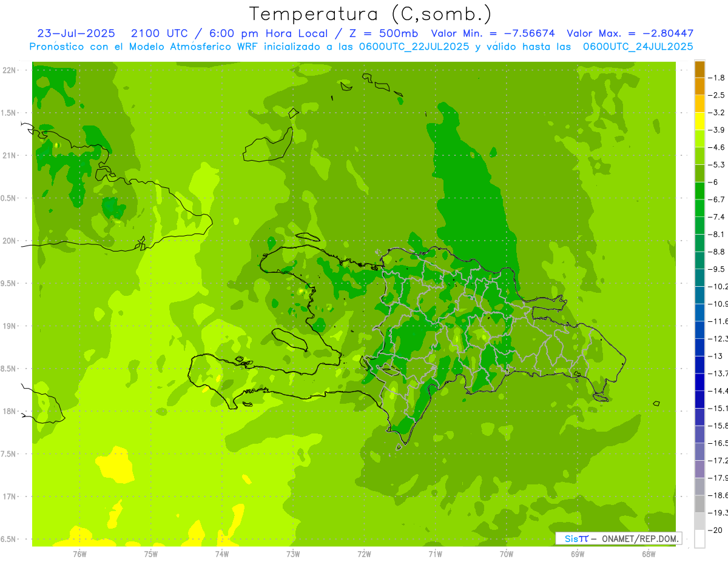Image resolution: width=728 pixels, height=562 pixels.
Task: Click the '72W' longitude axis label
Action: pyautogui.click(x=364, y=554)
